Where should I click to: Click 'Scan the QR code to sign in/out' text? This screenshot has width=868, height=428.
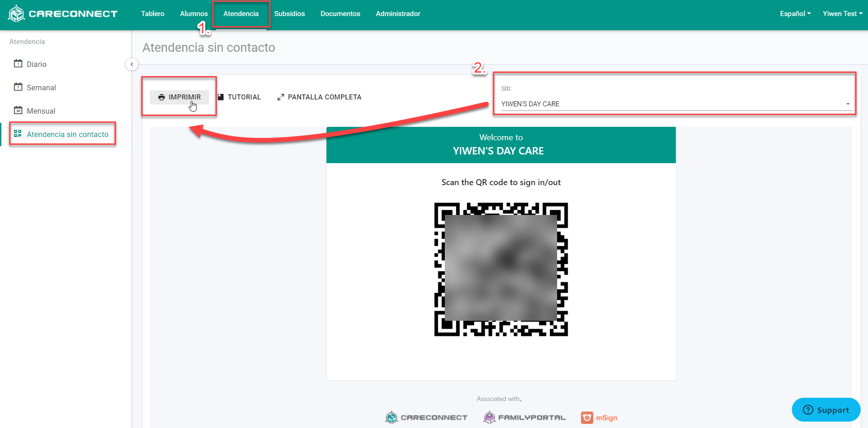[x=501, y=182]
